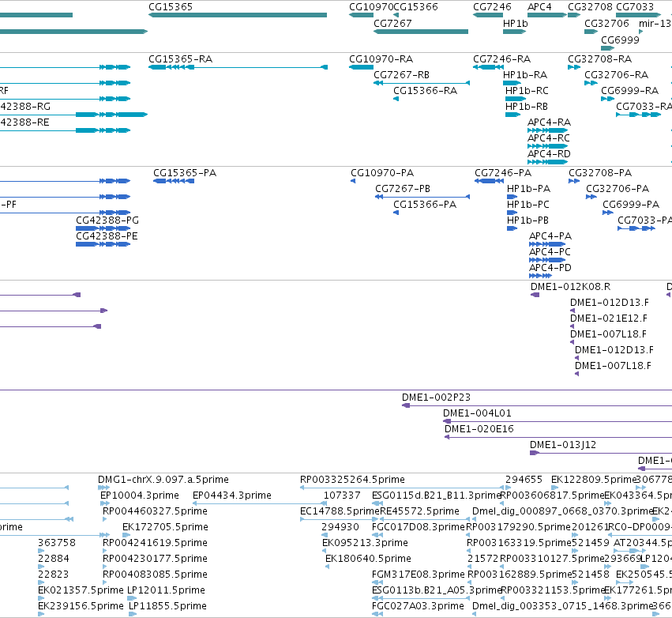Image resolution: width=672 pixels, height=618 pixels.
Task: Select EST EK239156.5prime
Action: pos(41,614)
